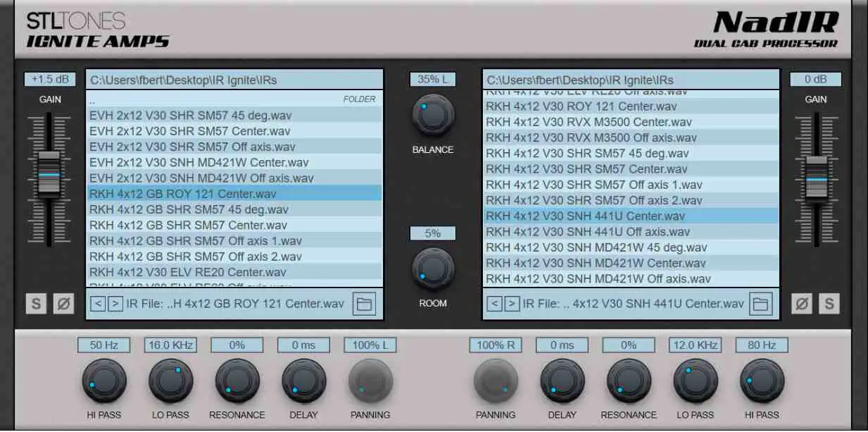The height and width of the screenshot is (432, 868).
Task: Load next IR file in left cab
Action: 115,304
